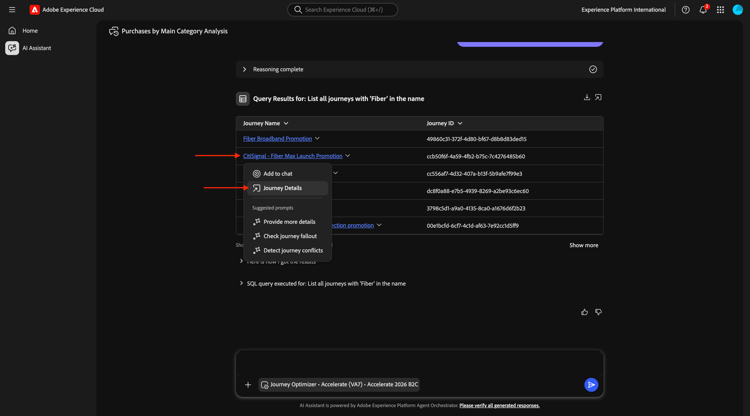Select the Provide more details suggested prompt
This screenshot has width=750, height=416.
[287, 222]
